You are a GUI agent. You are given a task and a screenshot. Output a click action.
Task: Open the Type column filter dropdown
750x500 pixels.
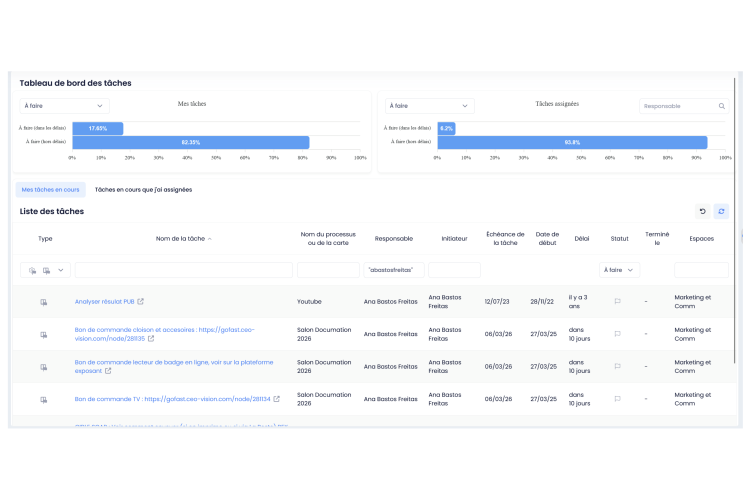[46, 270]
